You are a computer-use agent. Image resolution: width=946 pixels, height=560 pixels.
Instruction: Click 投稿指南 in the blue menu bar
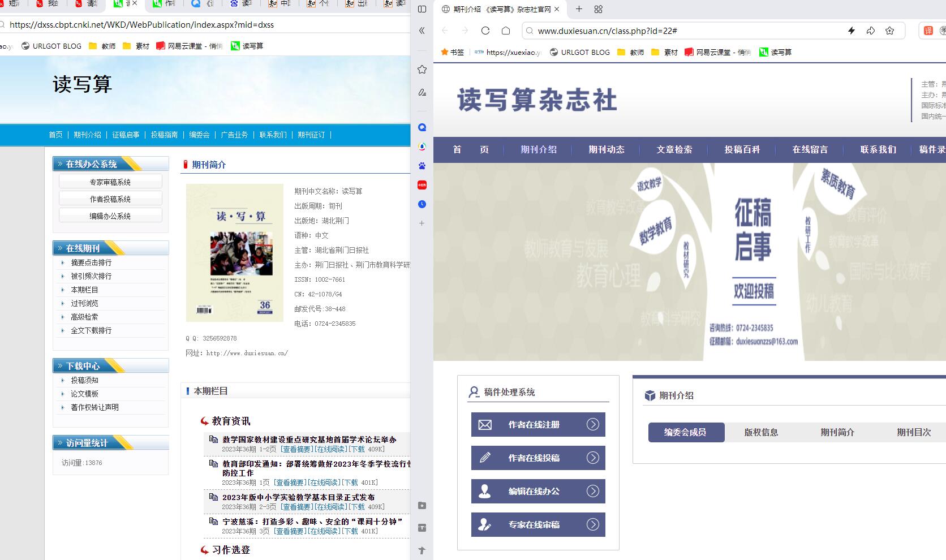[164, 135]
